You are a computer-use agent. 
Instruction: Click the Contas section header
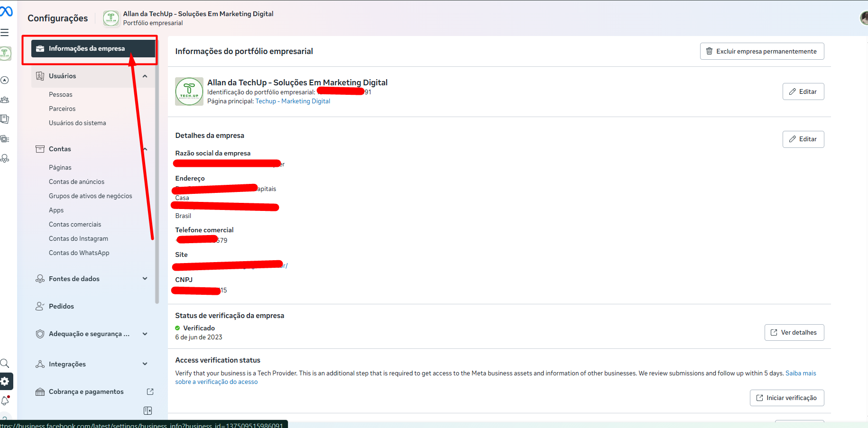click(x=93, y=149)
